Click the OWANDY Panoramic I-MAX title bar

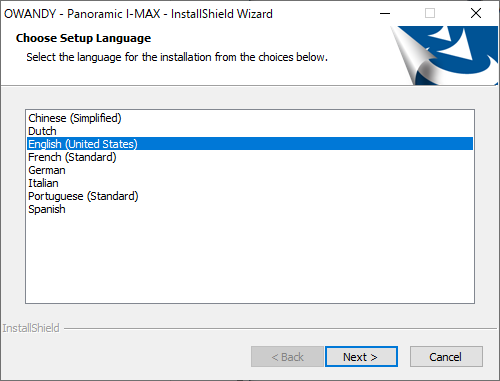tap(138, 14)
